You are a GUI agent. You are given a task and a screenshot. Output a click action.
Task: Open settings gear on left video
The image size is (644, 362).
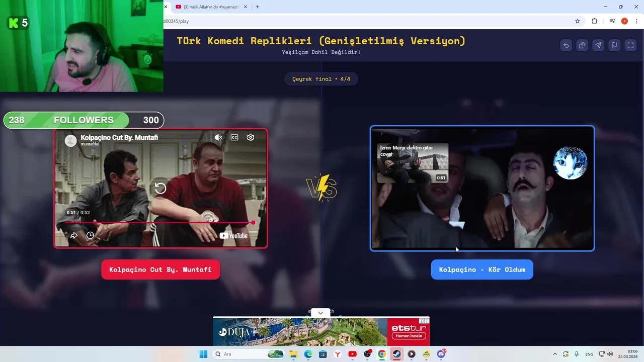point(251,137)
